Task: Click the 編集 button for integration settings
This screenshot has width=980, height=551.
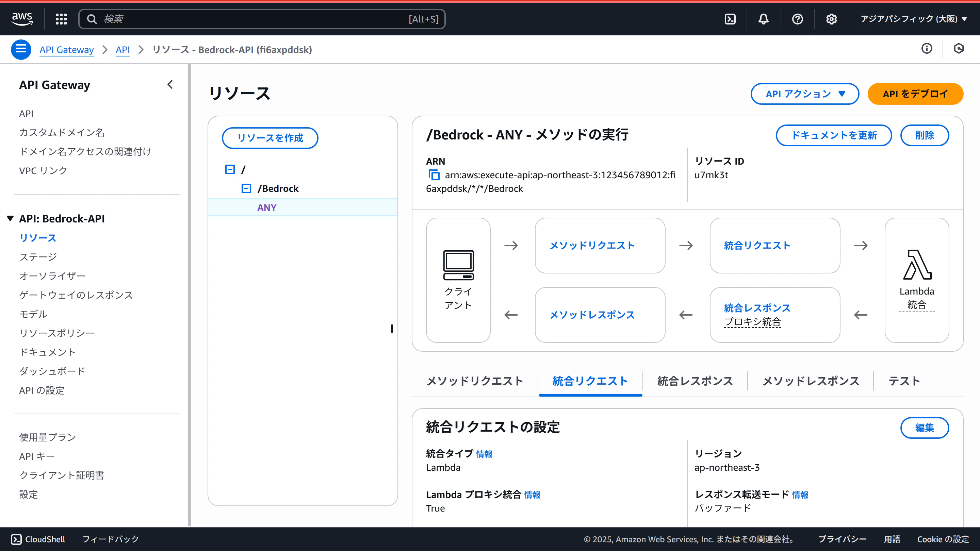Action: (x=924, y=428)
